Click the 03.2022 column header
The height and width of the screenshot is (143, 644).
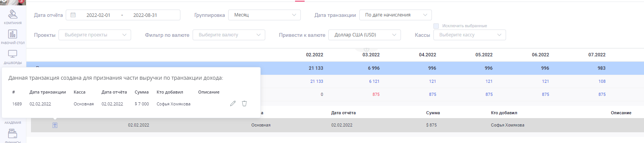tap(371, 55)
